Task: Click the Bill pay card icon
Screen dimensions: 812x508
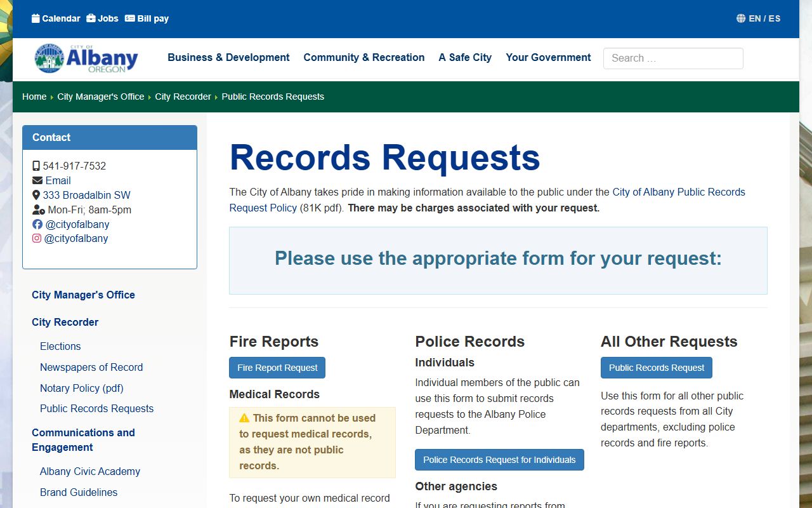Action: click(x=130, y=18)
